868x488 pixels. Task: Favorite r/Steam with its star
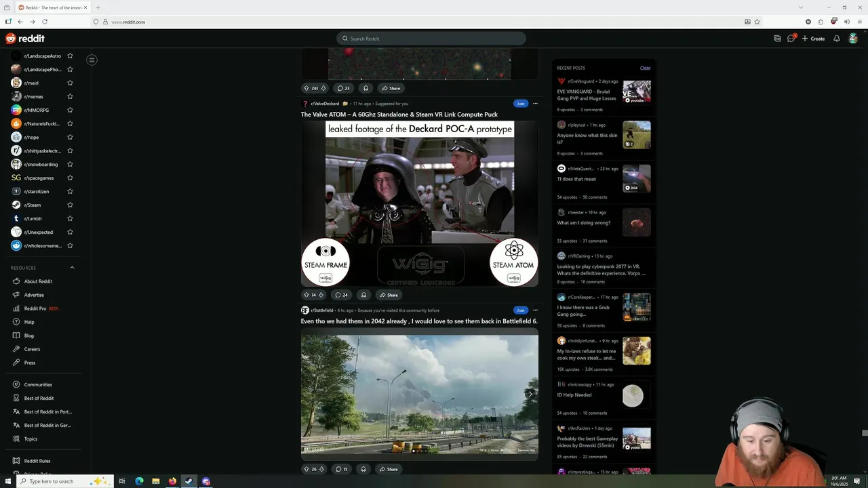[70, 205]
